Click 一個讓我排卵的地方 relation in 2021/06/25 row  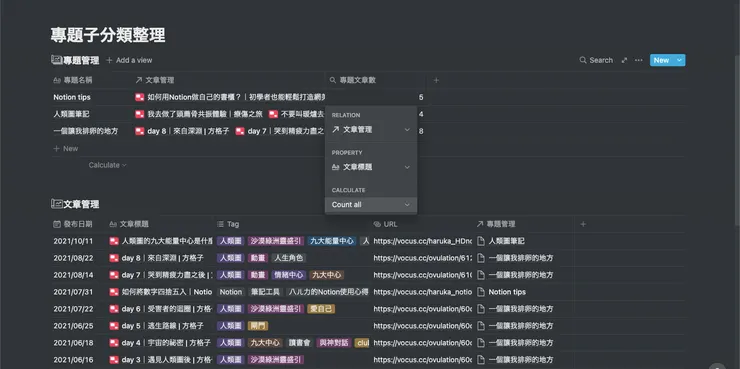521,326
